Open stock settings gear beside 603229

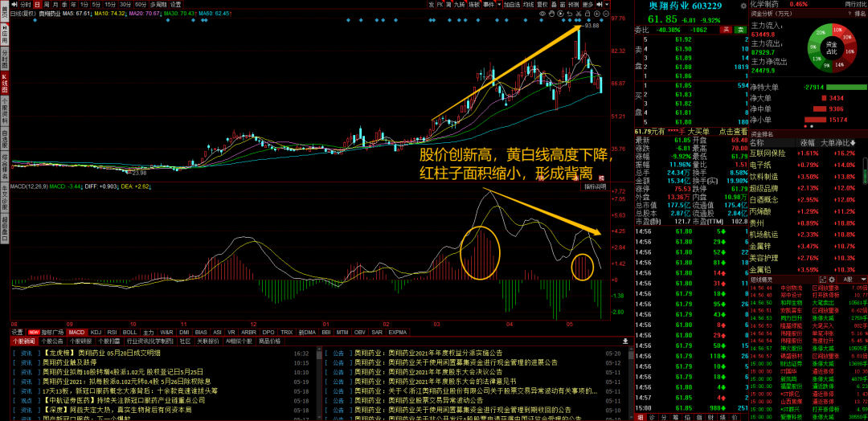point(743,6)
